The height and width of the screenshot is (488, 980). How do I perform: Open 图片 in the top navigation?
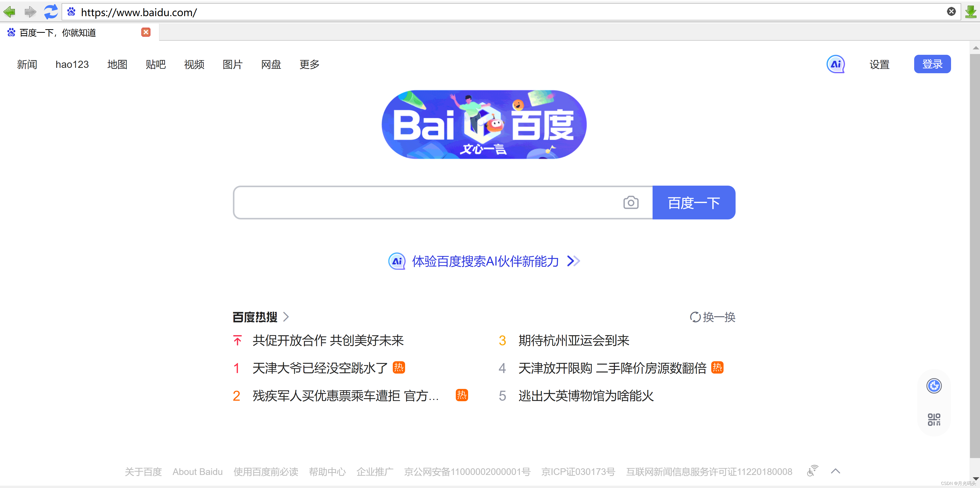pyautogui.click(x=232, y=65)
